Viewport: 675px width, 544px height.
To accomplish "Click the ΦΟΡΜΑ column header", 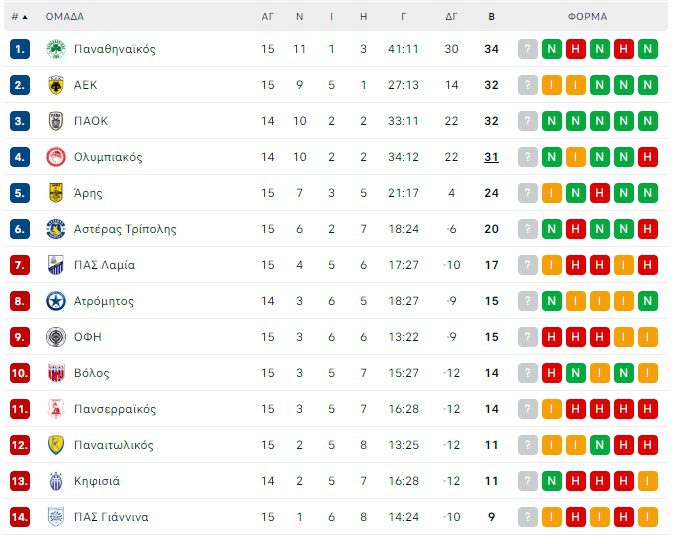I will pyautogui.click(x=587, y=17).
